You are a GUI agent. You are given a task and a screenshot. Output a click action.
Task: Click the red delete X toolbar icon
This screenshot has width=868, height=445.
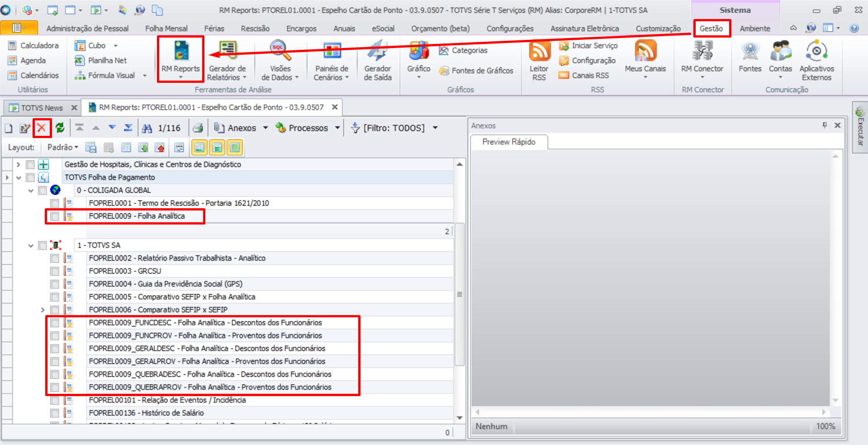coord(42,128)
